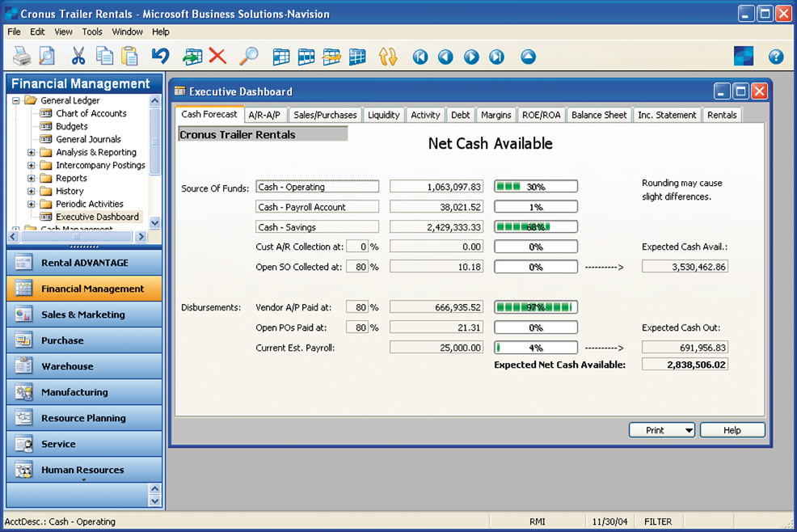Viewport: 797px width, 532px height.
Task: Click navigation tree scroll right arrow
Action: click(141, 237)
